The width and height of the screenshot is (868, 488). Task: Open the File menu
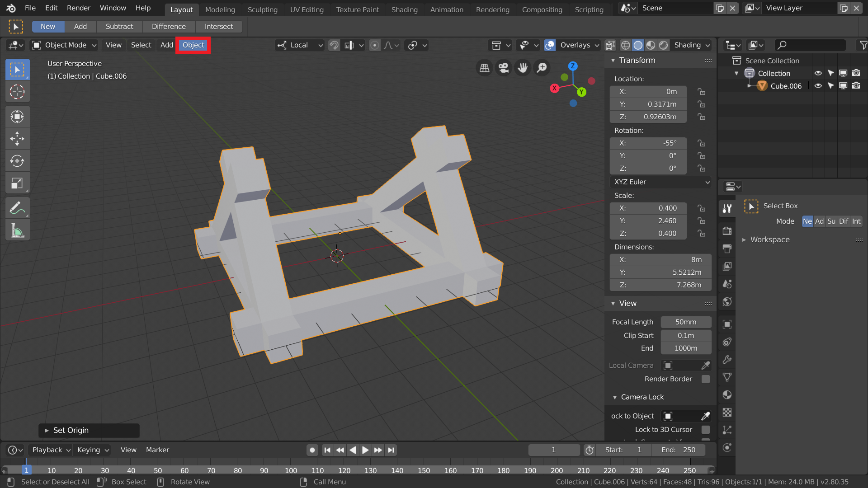tap(30, 8)
